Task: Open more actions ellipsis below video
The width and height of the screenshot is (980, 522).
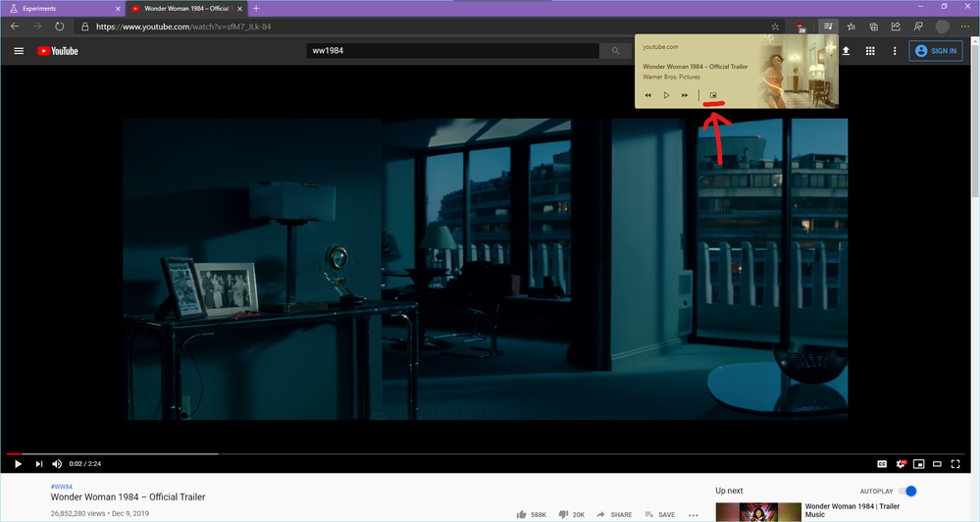Action: (x=694, y=515)
